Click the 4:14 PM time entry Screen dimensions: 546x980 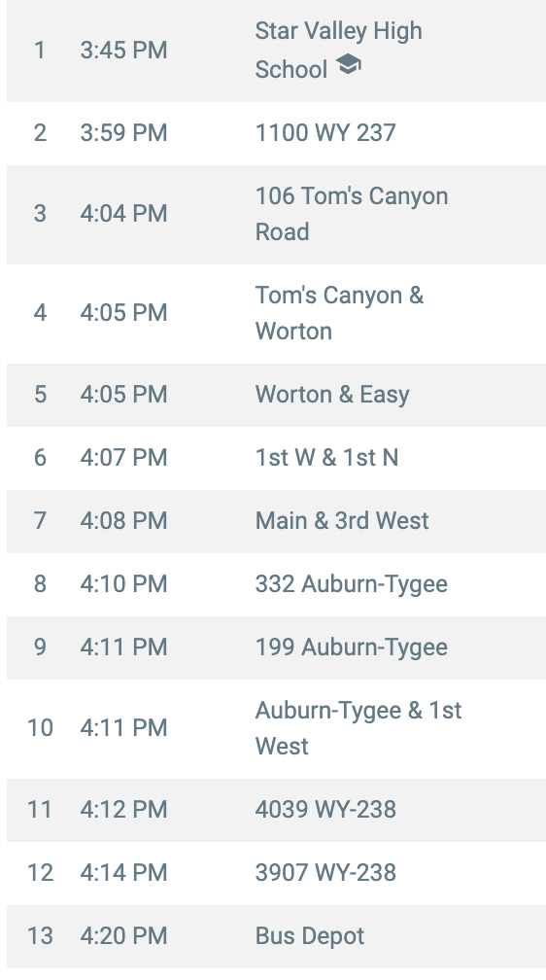[123, 872]
